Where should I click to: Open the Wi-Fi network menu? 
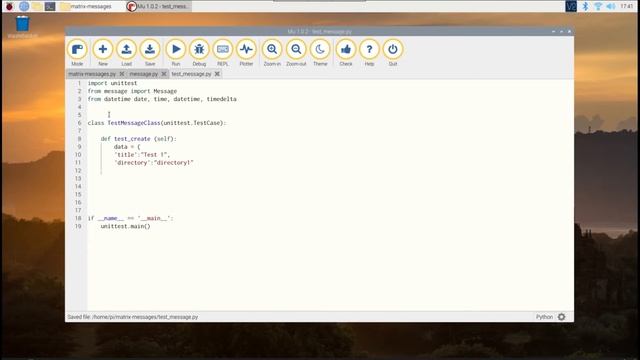pos(598,6)
